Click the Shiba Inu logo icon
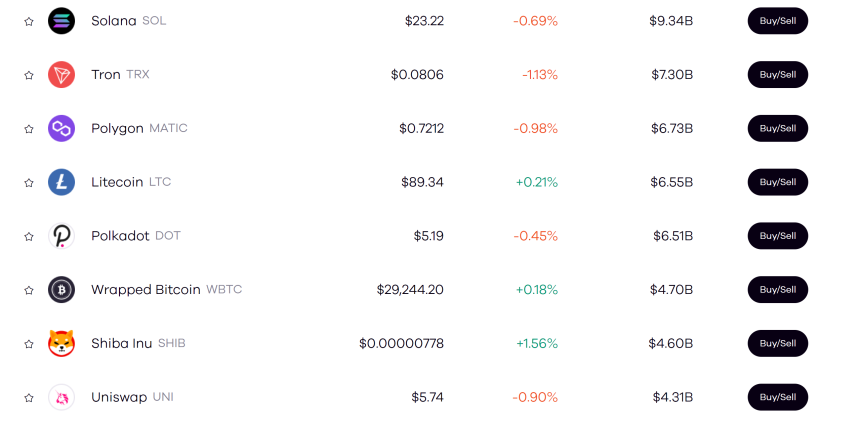 point(61,344)
